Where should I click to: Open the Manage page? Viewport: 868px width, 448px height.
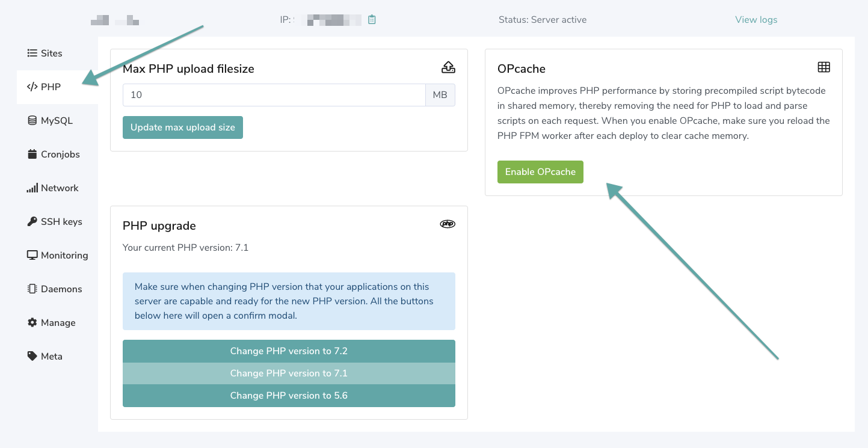tap(52, 322)
